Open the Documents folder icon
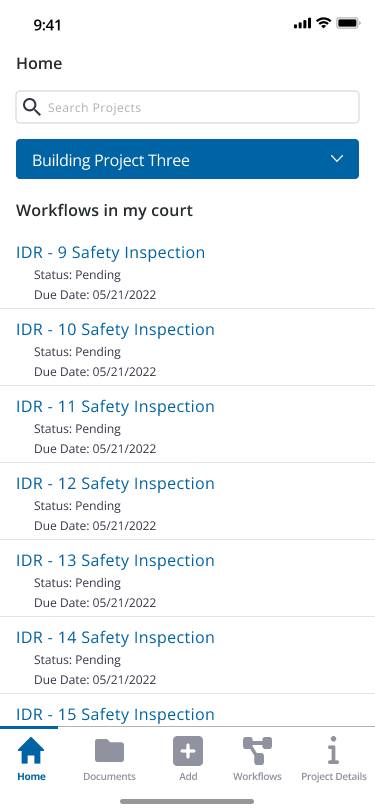Screen dimensions: 375x812 click(109, 750)
